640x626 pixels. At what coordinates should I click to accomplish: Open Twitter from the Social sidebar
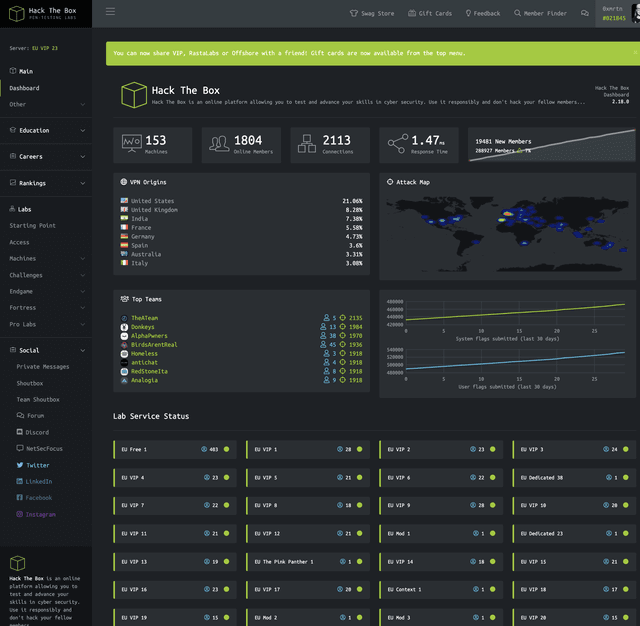pyautogui.click(x=37, y=465)
